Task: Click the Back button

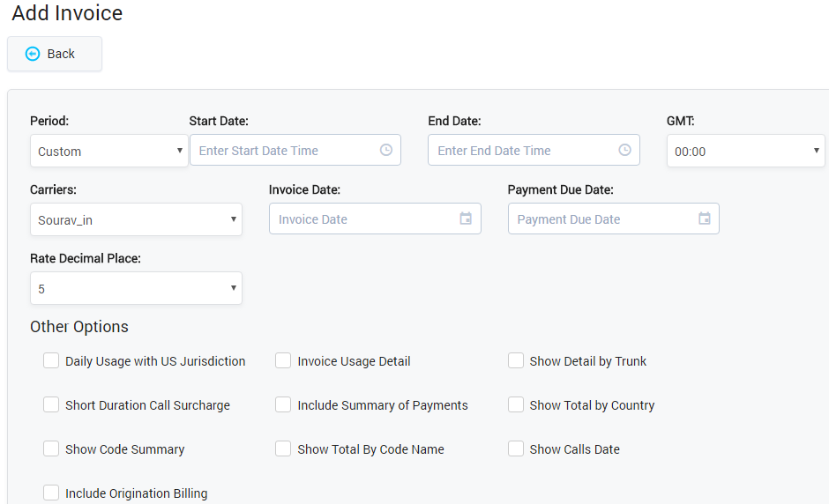Action: [x=55, y=54]
